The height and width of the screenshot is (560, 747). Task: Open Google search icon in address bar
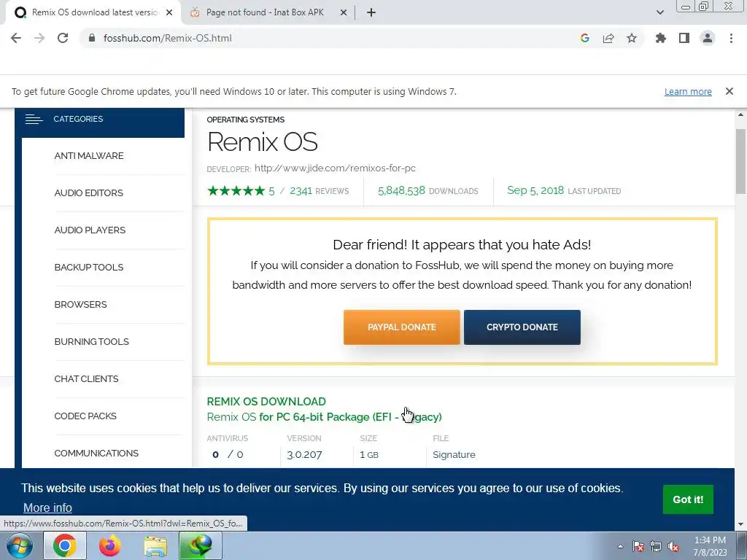click(584, 38)
